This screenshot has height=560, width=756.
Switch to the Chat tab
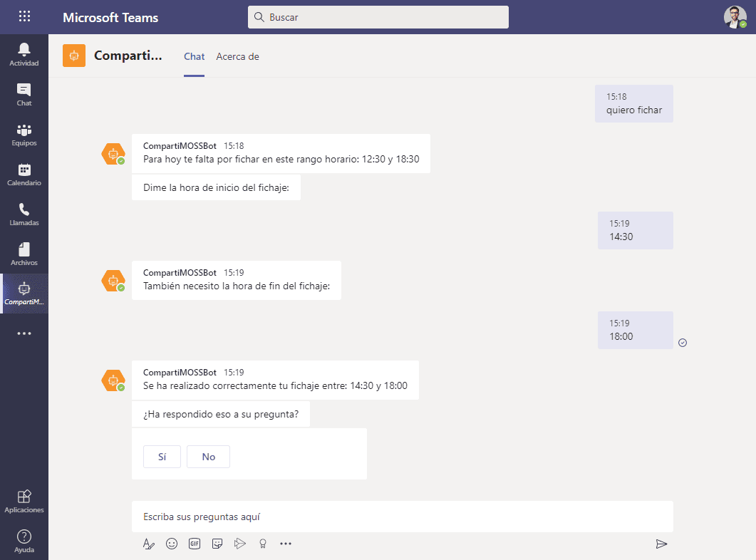pos(195,56)
